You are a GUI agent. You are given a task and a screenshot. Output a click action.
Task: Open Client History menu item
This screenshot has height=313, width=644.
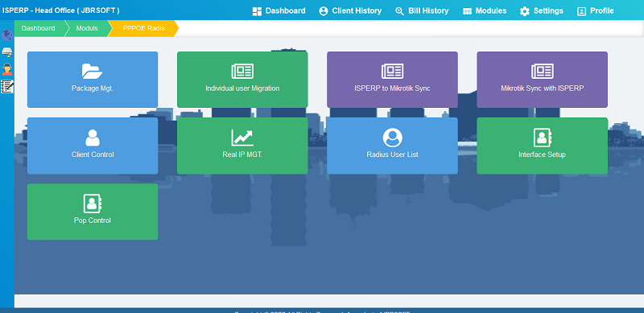[350, 11]
